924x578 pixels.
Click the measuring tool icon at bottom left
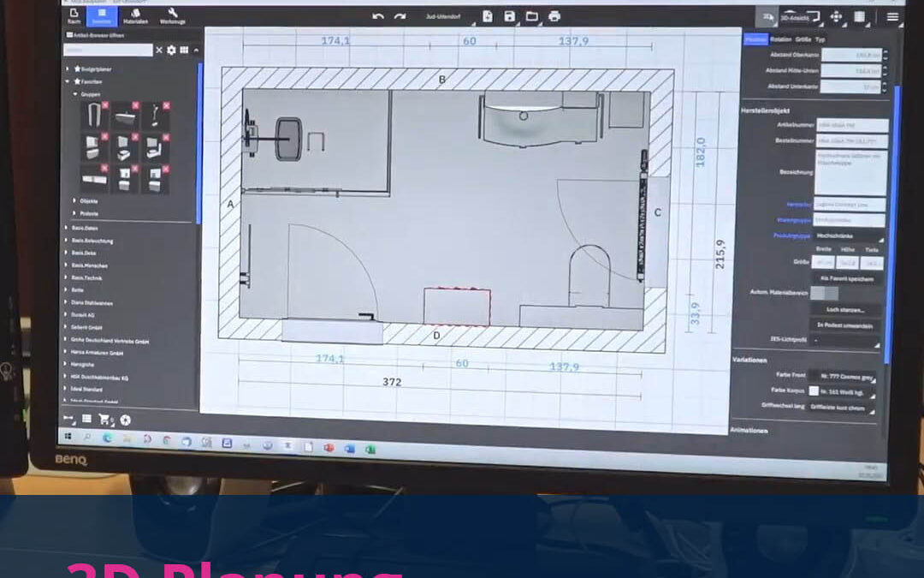point(69,420)
